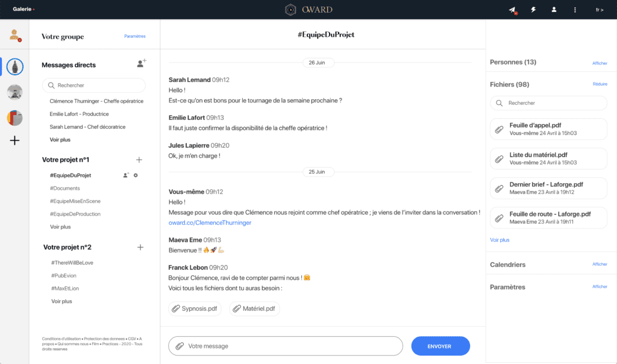Open the #EquipeMiseEnScene channel
617x364 pixels.
pos(75,201)
